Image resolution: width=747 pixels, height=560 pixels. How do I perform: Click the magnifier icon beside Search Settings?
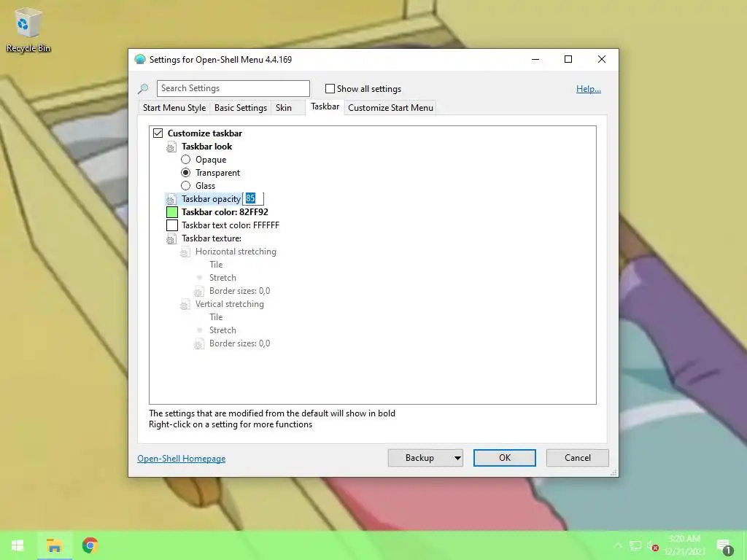143,88
